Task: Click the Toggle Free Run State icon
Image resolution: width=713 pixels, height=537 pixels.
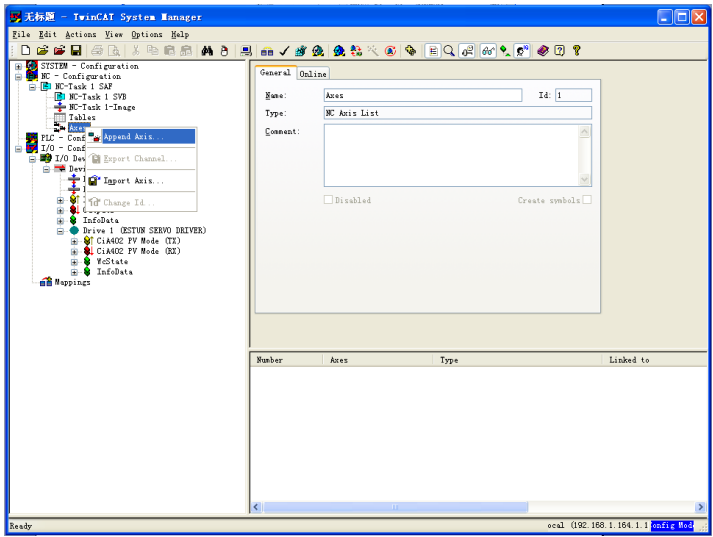Action: click(x=390, y=51)
